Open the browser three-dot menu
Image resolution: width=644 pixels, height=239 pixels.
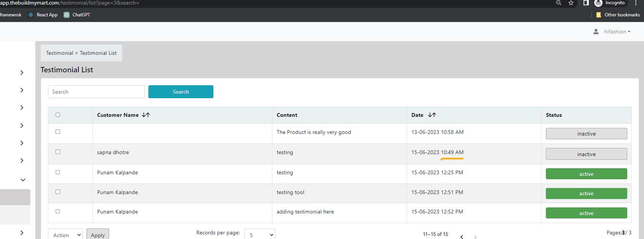coord(636,3)
